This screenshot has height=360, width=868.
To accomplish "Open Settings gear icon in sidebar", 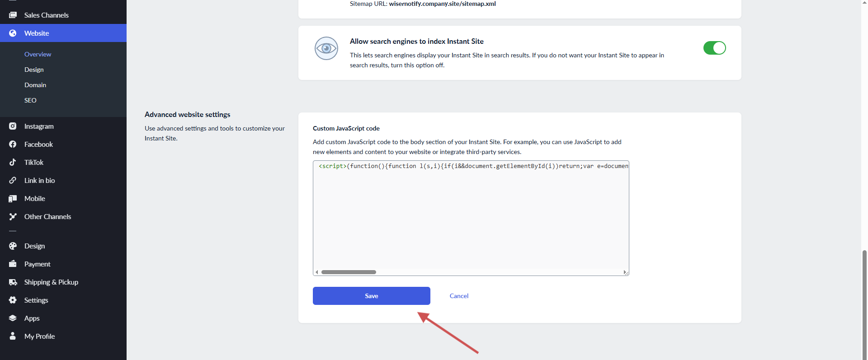I will 13,300.
